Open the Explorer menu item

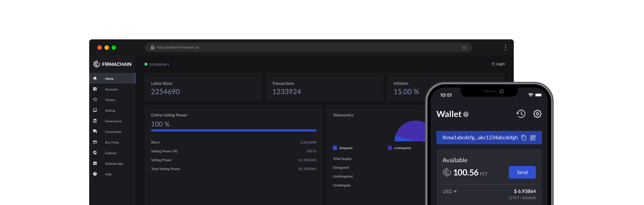pyautogui.click(x=112, y=153)
